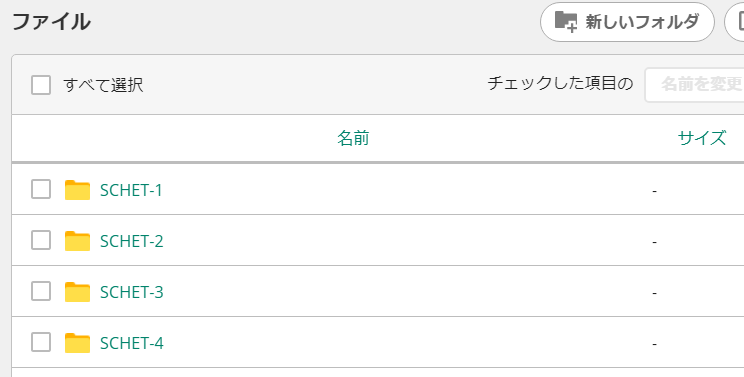744x377 pixels.
Task: Click the すべて選択 label text
Action: click(x=103, y=85)
